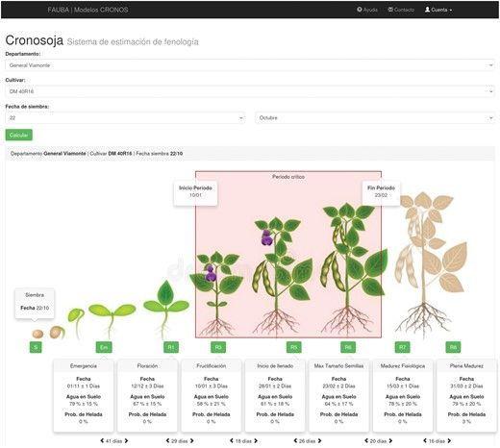The height and width of the screenshot is (448, 500).
Task: Open the Octubre month dropdown
Action: 375,118
